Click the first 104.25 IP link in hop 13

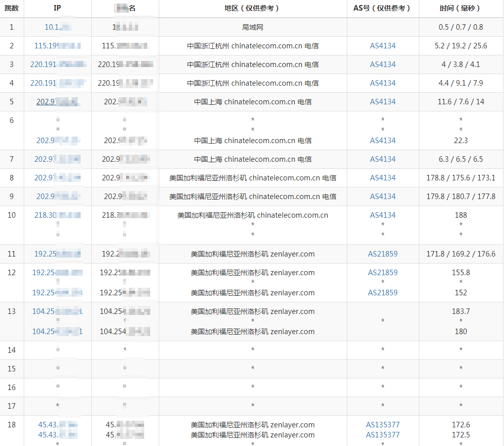[x=57, y=311]
